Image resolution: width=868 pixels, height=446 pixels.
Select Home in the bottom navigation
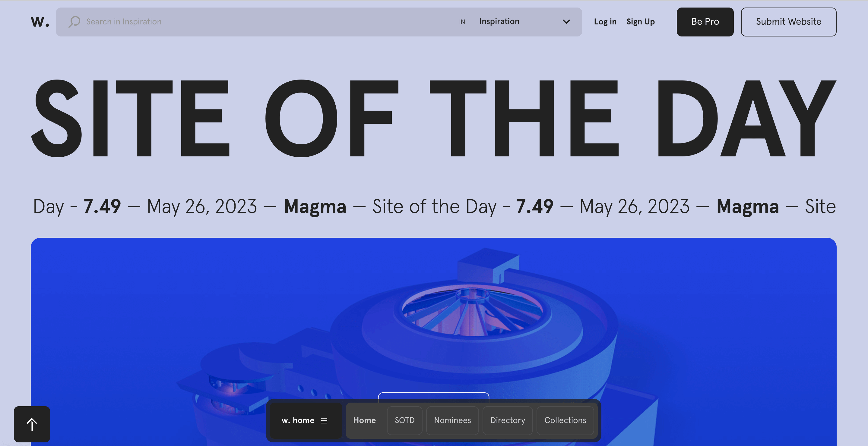[x=364, y=420]
